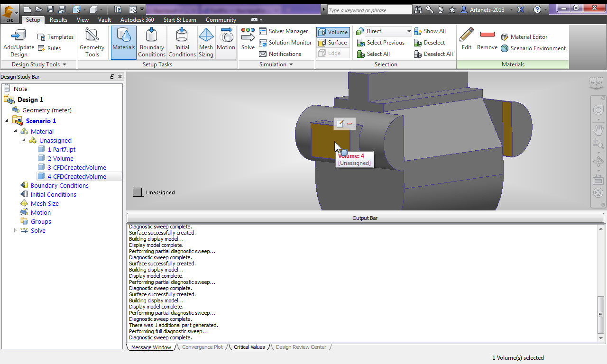607x364 pixels.
Task: Select Initial Conditions in the ribbon
Action: [182, 43]
